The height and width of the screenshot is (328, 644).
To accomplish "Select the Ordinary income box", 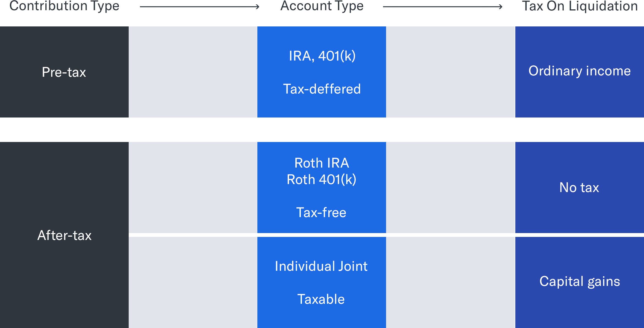I will click(580, 72).
